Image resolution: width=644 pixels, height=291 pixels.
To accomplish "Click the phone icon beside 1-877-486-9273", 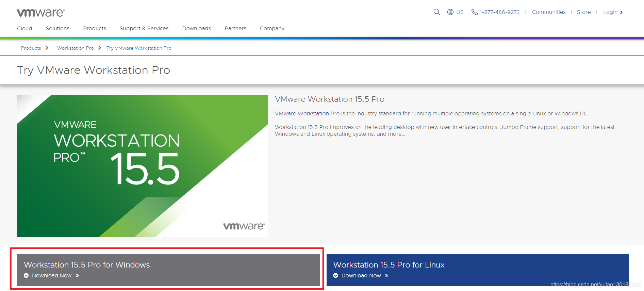I will coord(475,12).
